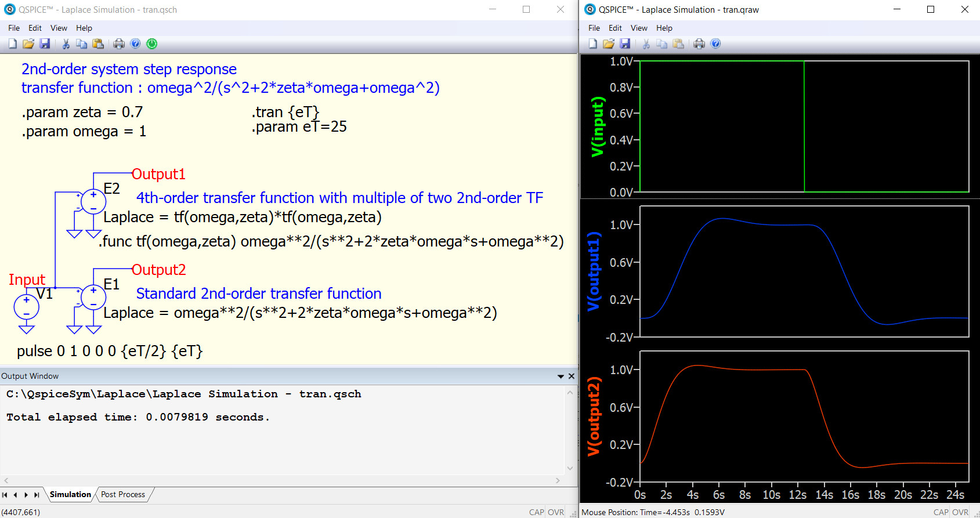This screenshot has width=980, height=518.
Task: Open File menu in tran.qraw window
Action: pyautogui.click(x=594, y=28)
